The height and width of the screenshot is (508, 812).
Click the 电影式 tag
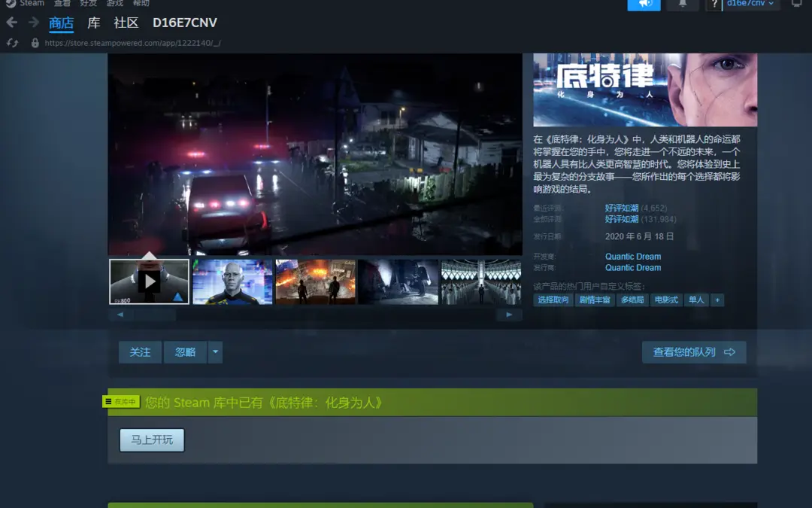666,300
